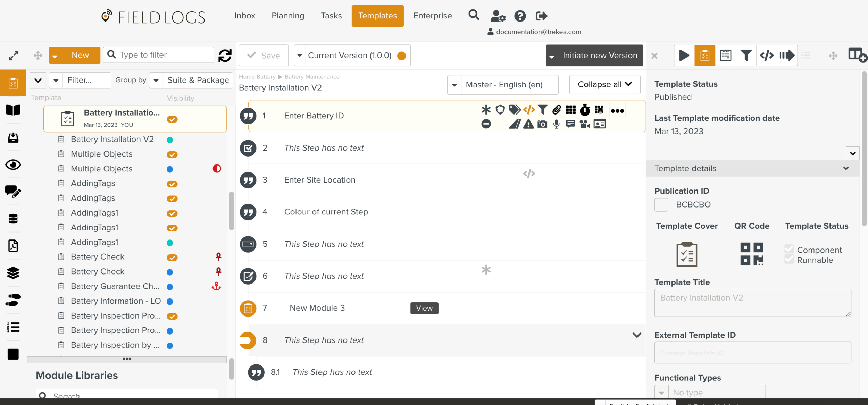Click the refresh icon next to filter field
The width and height of the screenshot is (868, 405).
[225, 56]
